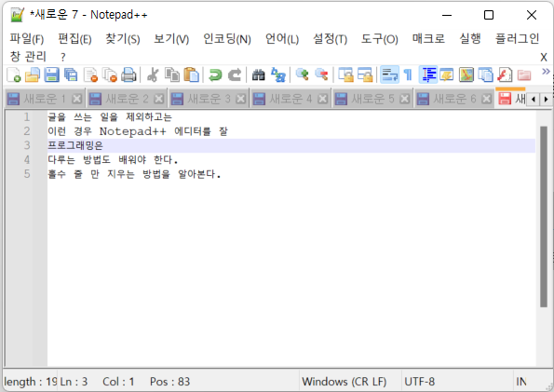This screenshot has width=554, height=392.
Task: Open the Replace dialog icon
Action: click(278, 74)
